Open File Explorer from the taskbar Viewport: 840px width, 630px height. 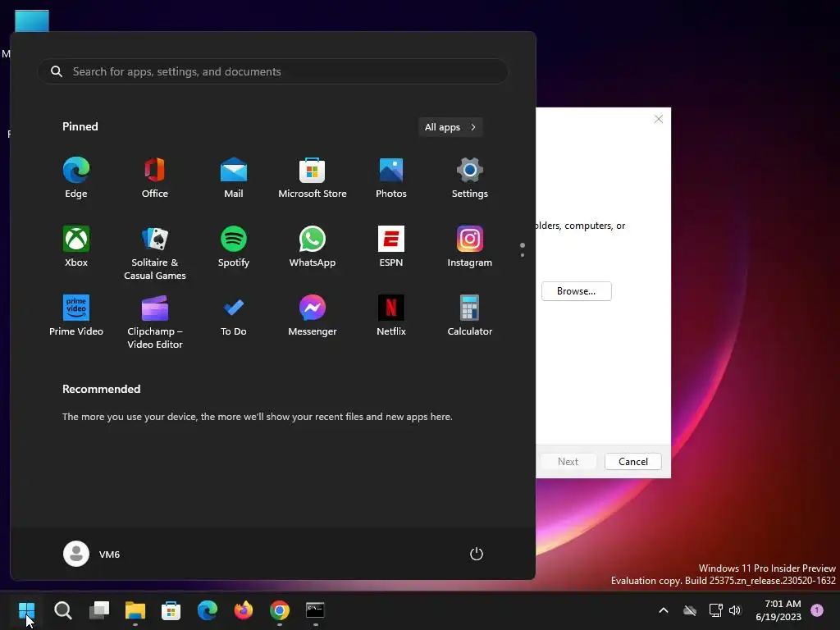tap(135, 609)
